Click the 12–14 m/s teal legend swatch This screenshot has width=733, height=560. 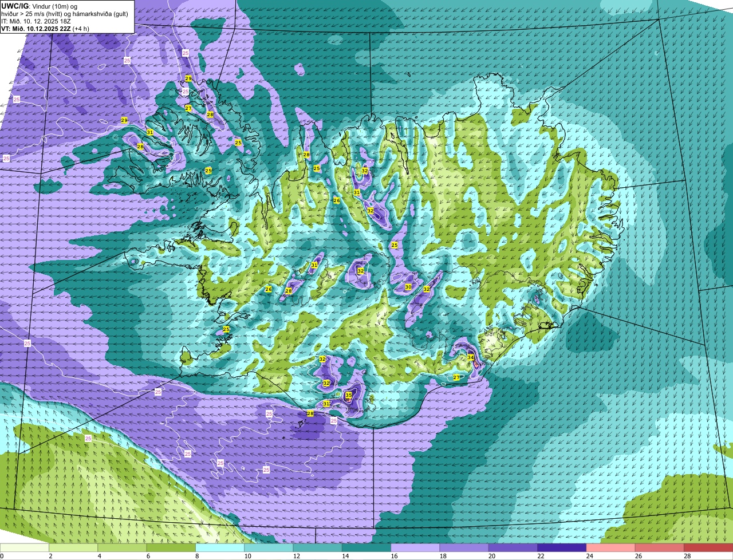(318, 547)
